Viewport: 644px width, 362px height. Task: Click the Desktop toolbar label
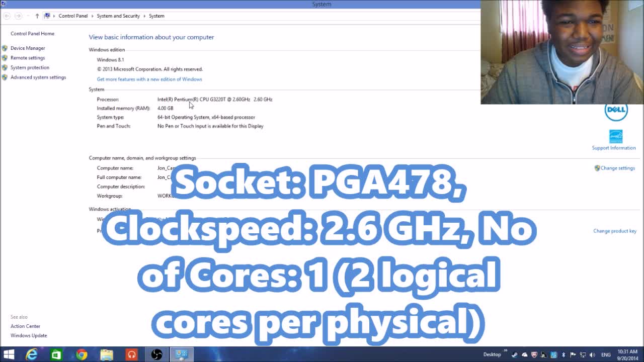pyautogui.click(x=492, y=355)
